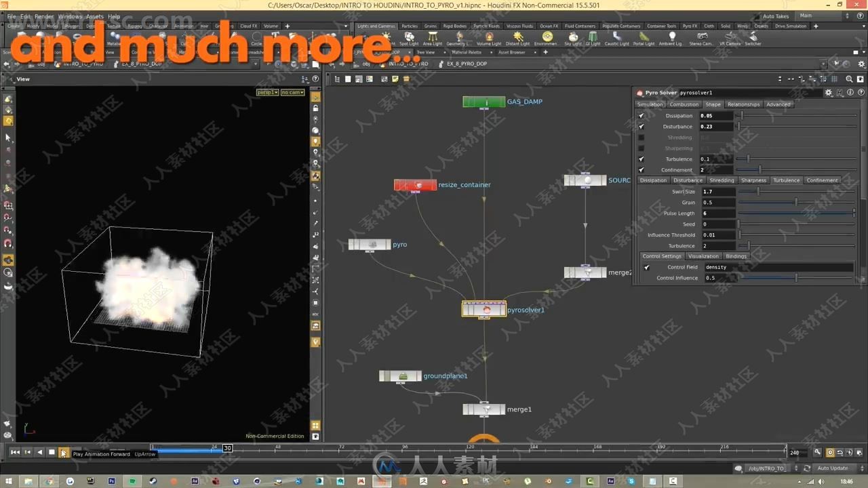
Task: Open the Visualization tab
Action: [703, 256]
